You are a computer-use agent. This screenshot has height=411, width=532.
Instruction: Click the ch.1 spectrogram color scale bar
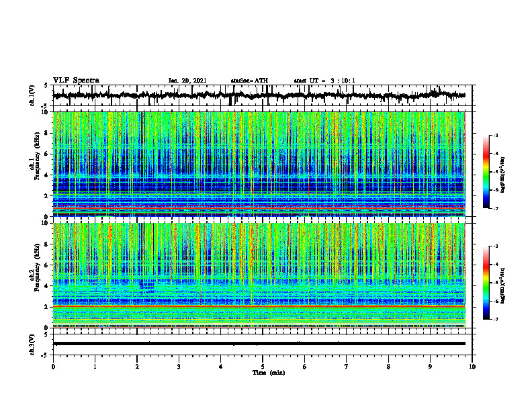(x=486, y=172)
